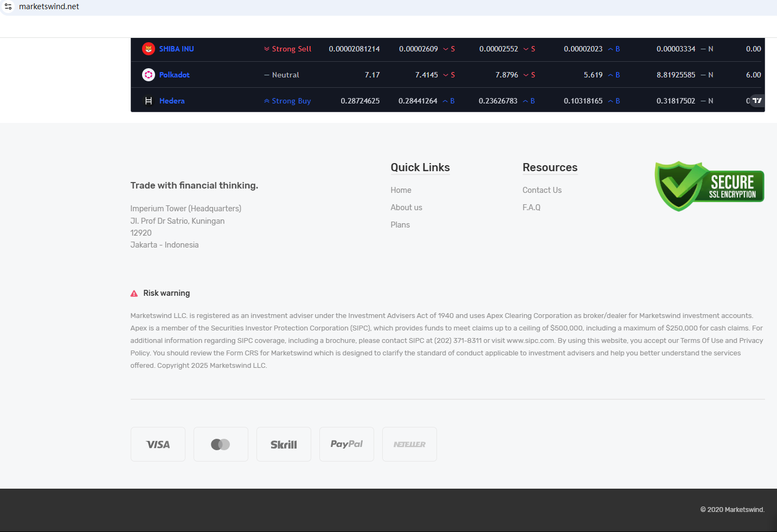Click the PayPal payment icon
Viewport: 777px width, 532px height.
346,444
